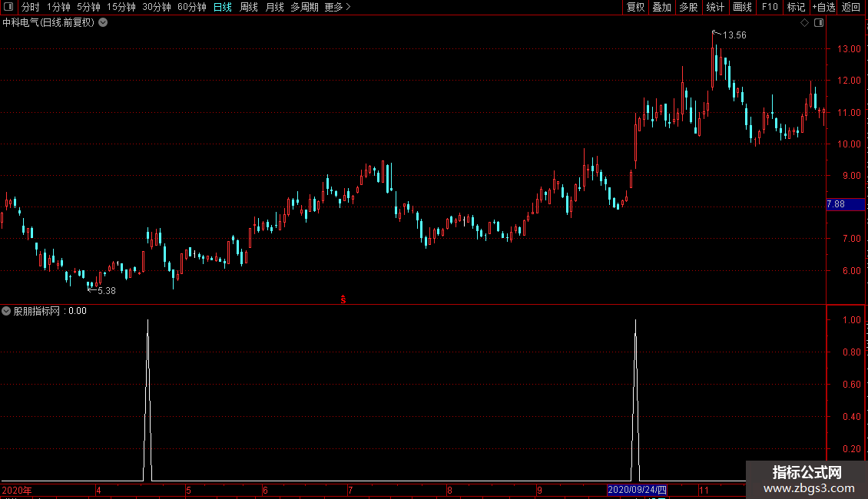This screenshot has height=499, width=868.
Task: Click the 标记 mark button
Action: (796, 7)
